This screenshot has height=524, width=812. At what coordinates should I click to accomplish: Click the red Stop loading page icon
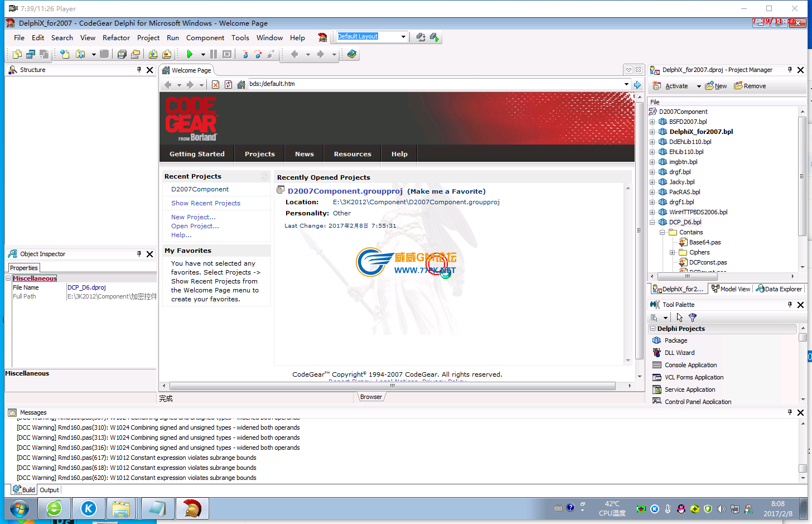coord(215,84)
